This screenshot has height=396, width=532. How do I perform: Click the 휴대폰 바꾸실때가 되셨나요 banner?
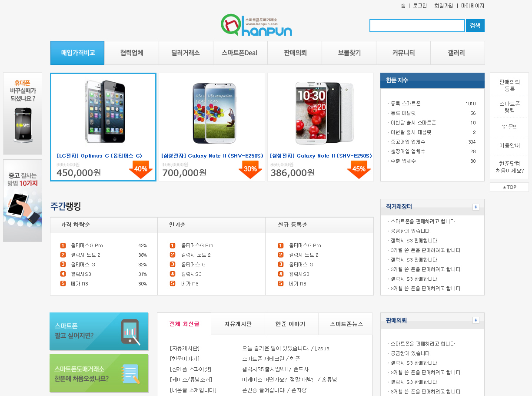click(x=23, y=114)
